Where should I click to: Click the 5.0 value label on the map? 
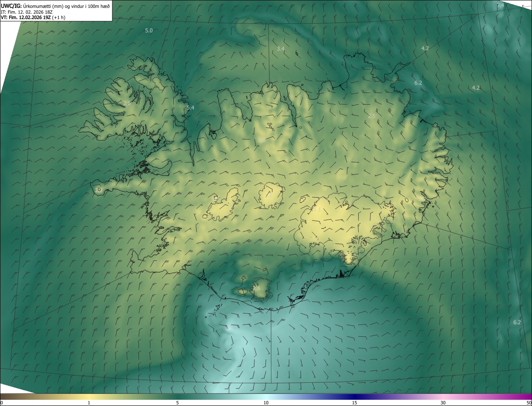point(149,31)
